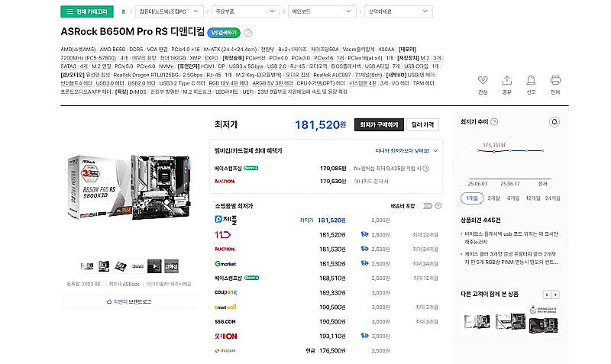
Task: Select 12개월 price trend period
Action: 533,198
